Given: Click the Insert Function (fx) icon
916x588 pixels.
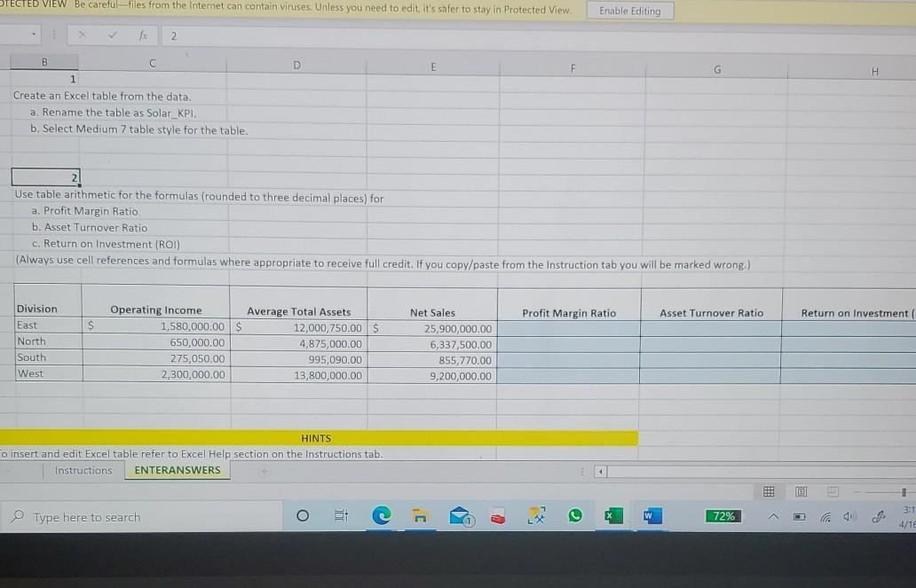Looking at the screenshot, I should pos(142,36).
